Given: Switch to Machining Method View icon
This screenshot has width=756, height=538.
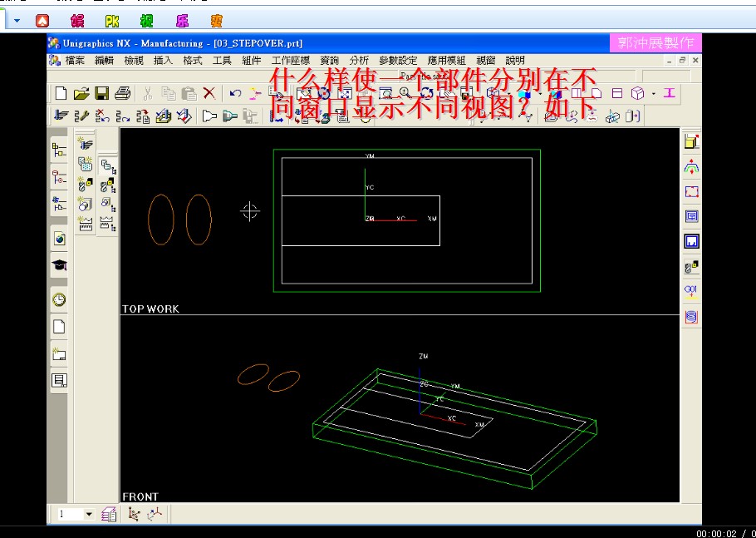Looking at the screenshot, I should (x=108, y=223).
